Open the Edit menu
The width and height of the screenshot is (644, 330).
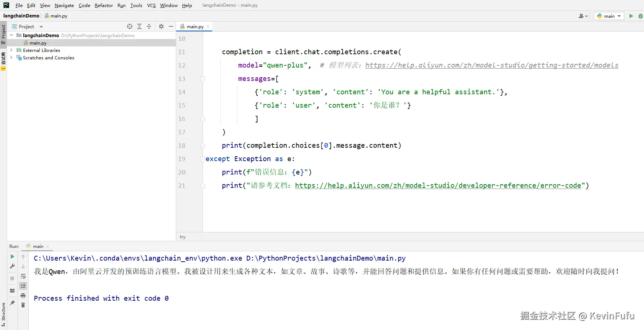[x=31, y=5]
